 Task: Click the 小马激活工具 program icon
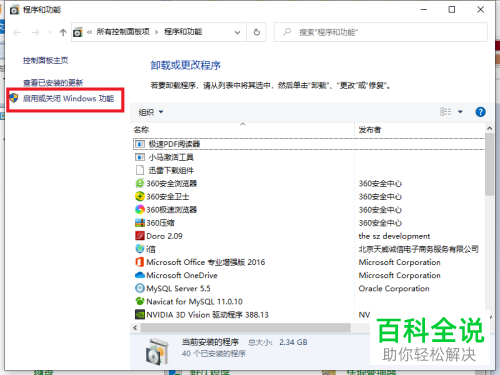[x=140, y=157]
